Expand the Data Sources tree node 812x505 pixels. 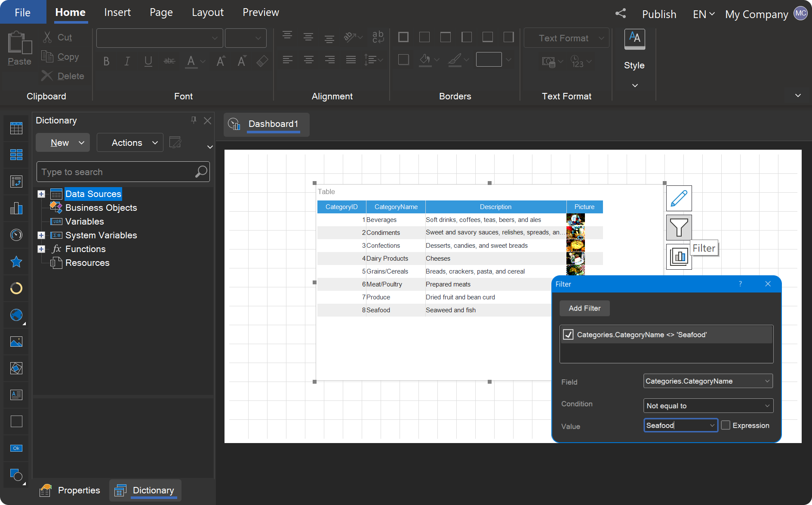click(x=41, y=194)
